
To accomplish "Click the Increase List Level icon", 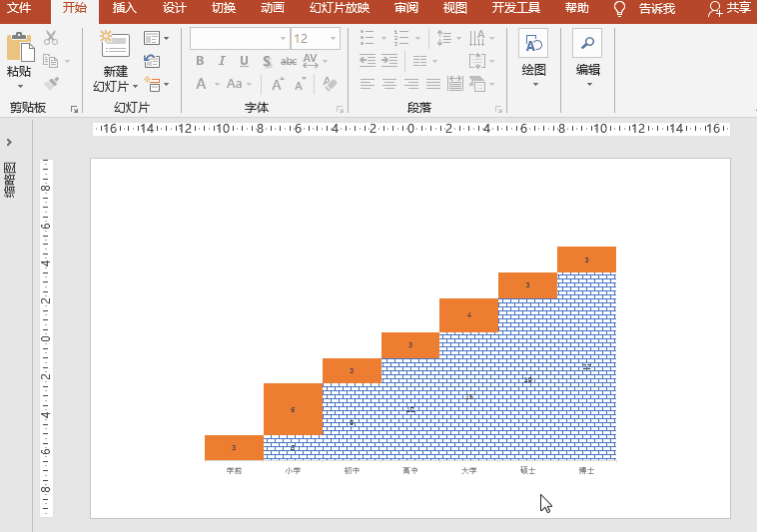I will [389, 61].
